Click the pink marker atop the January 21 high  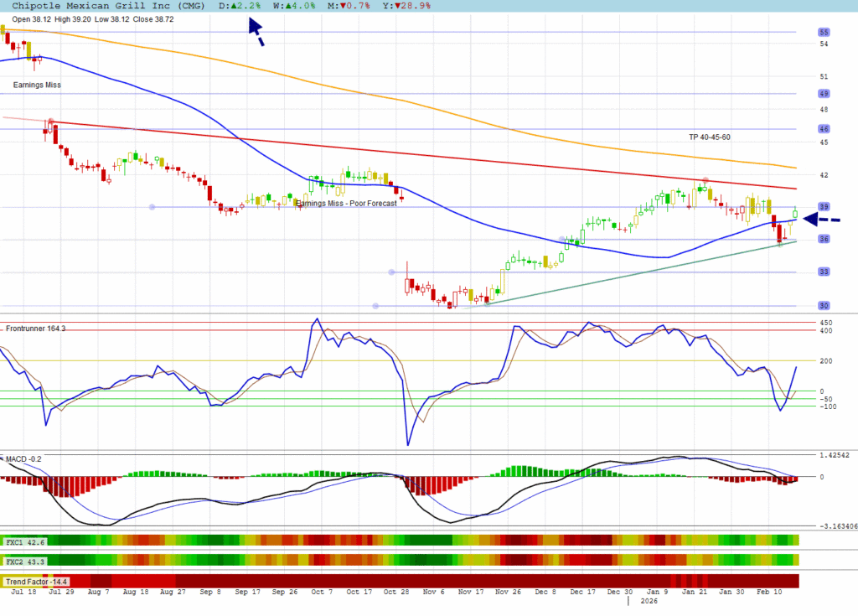pyautogui.click(x=706, y=180)
